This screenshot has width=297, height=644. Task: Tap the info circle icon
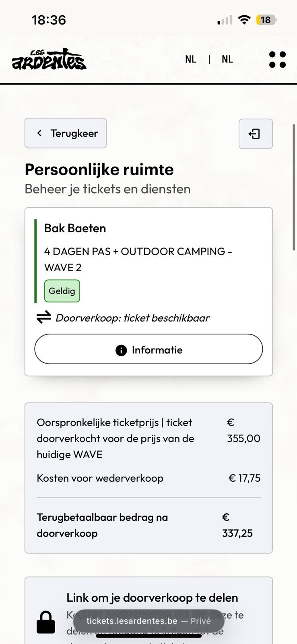point(121,350)
